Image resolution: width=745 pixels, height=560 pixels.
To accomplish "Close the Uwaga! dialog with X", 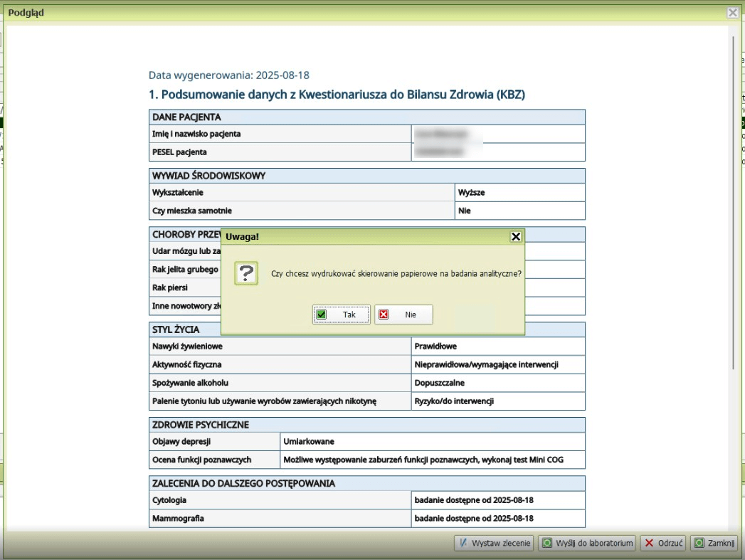I will (515, 236).
